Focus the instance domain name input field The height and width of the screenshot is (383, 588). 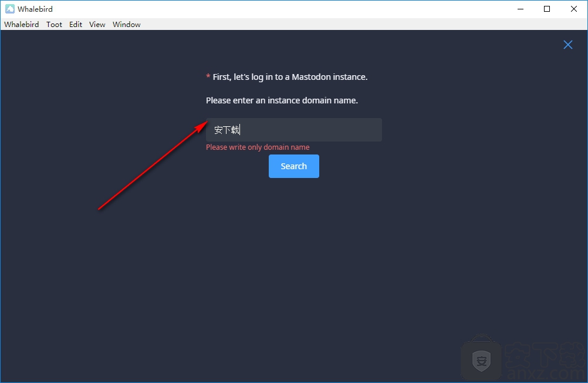pos(293,130)
